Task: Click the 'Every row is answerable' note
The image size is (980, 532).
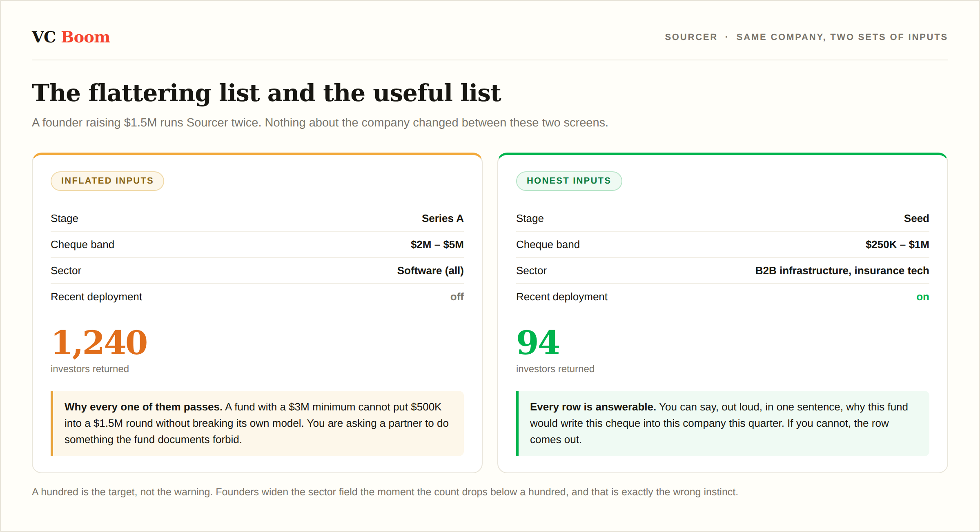Action: point(723,423)
